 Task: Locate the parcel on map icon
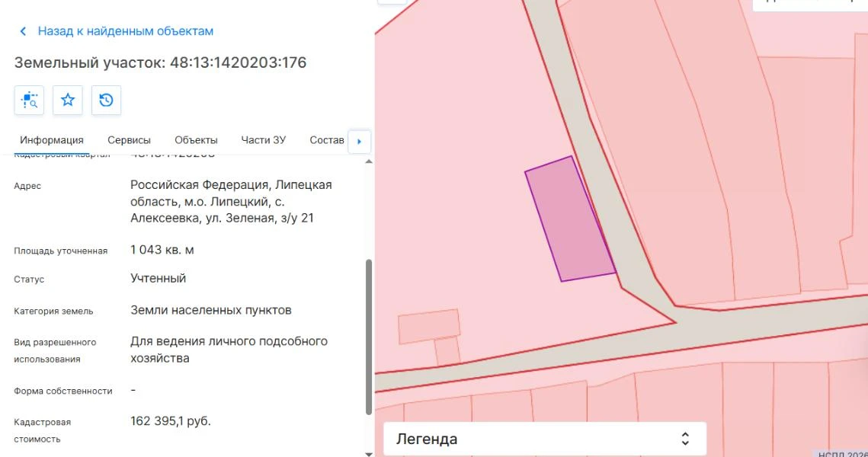tap(29, 100)
